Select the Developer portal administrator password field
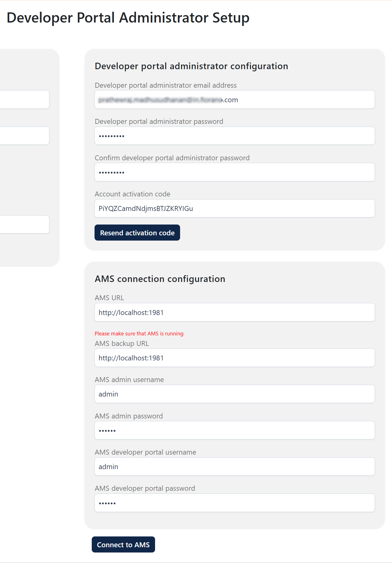The image size is (392, 563). tap(235, 136)
